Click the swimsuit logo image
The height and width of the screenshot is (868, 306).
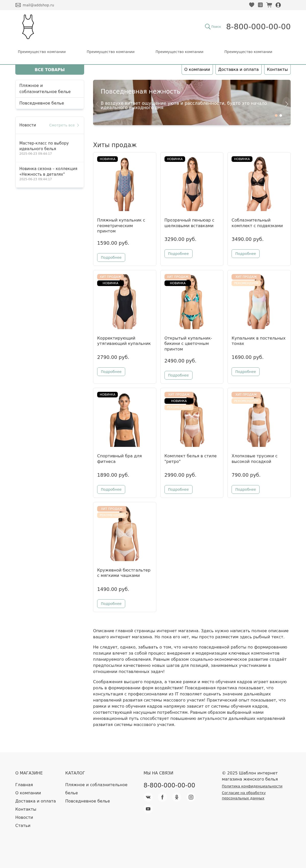pyautogui.click(x=28, y=27)
